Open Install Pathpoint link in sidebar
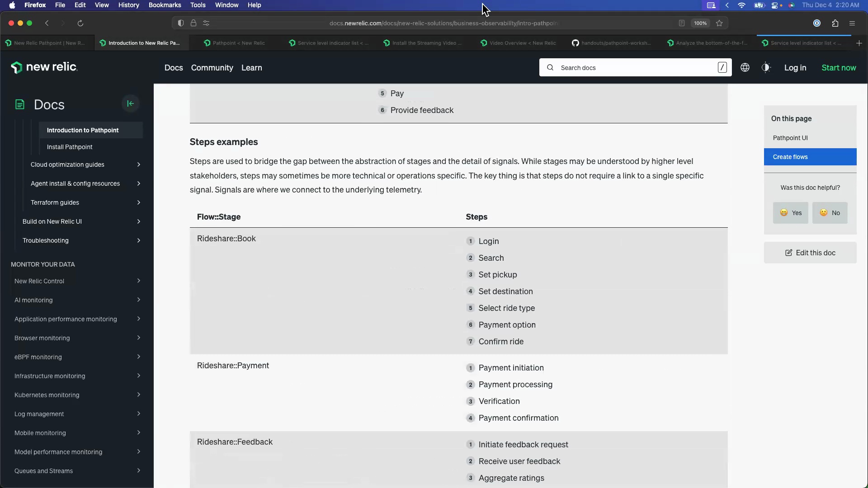This screenshot has height=488, width=868. [70, 147]
